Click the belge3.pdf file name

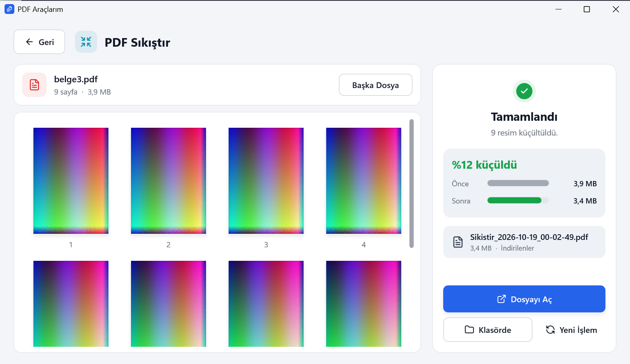coord(76,79)
